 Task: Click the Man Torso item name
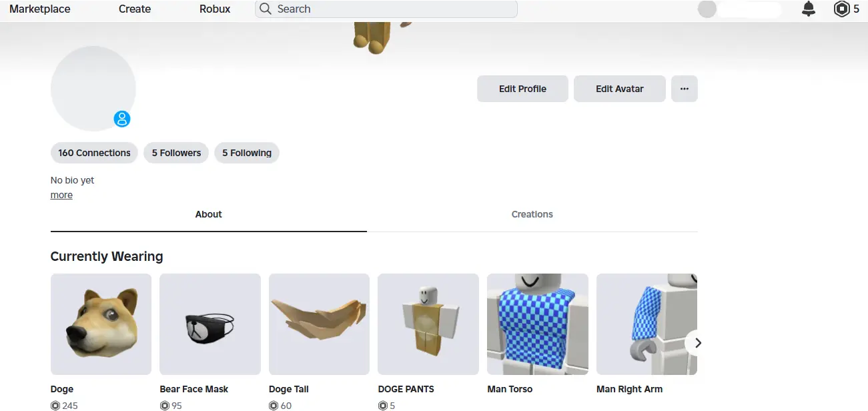(510, 389)
